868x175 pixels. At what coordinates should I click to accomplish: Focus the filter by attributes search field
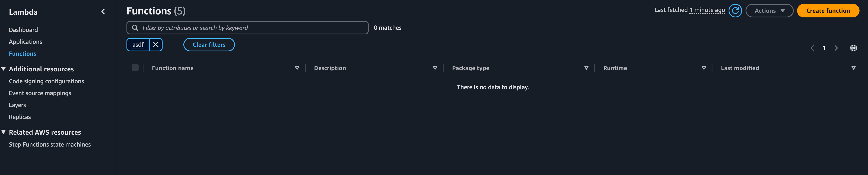[253, 28]
